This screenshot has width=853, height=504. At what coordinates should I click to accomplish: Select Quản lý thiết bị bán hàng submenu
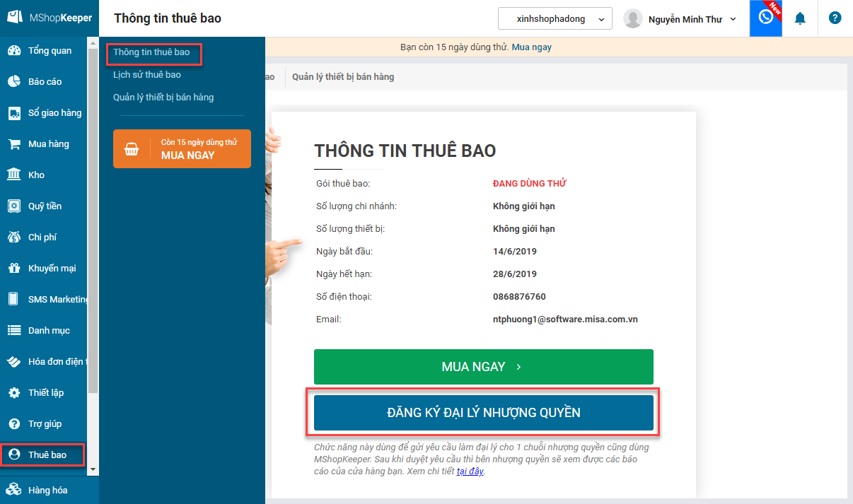click(163, 98)
